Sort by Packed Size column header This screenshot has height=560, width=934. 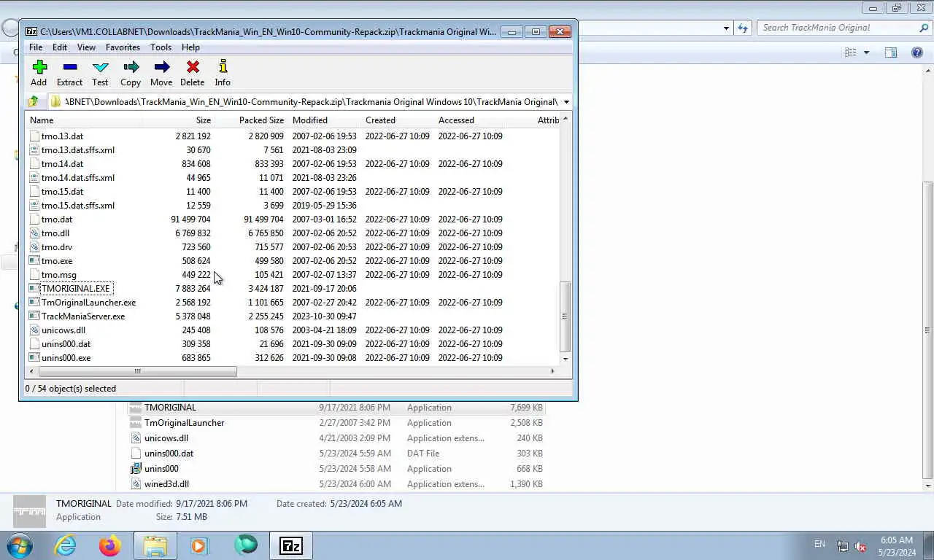[251, 120]
